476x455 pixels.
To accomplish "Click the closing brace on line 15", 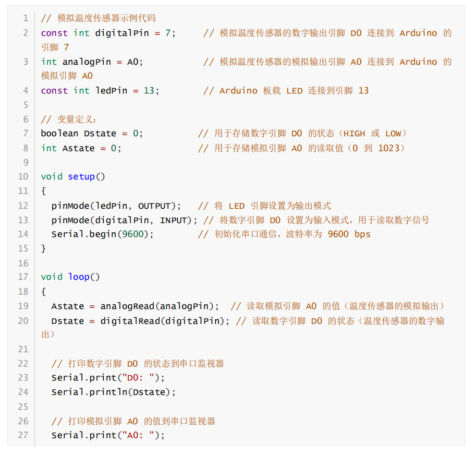I will coord(44,249).
